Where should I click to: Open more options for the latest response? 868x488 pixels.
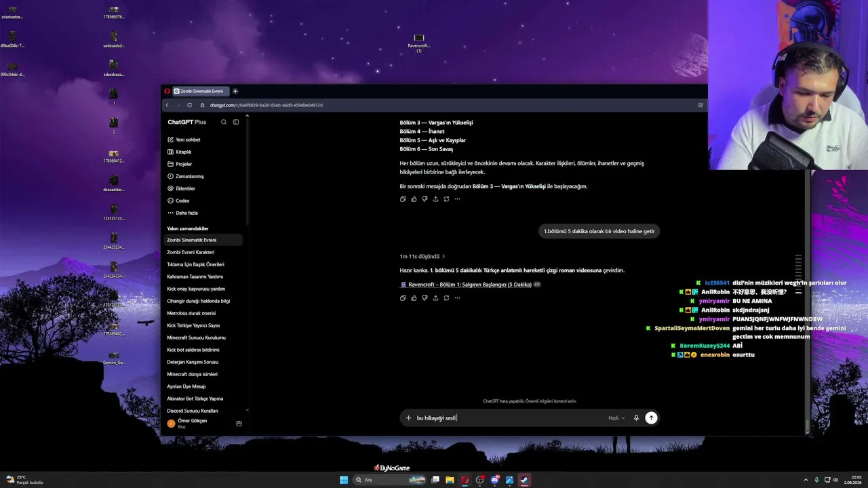[x=457, y=298]
